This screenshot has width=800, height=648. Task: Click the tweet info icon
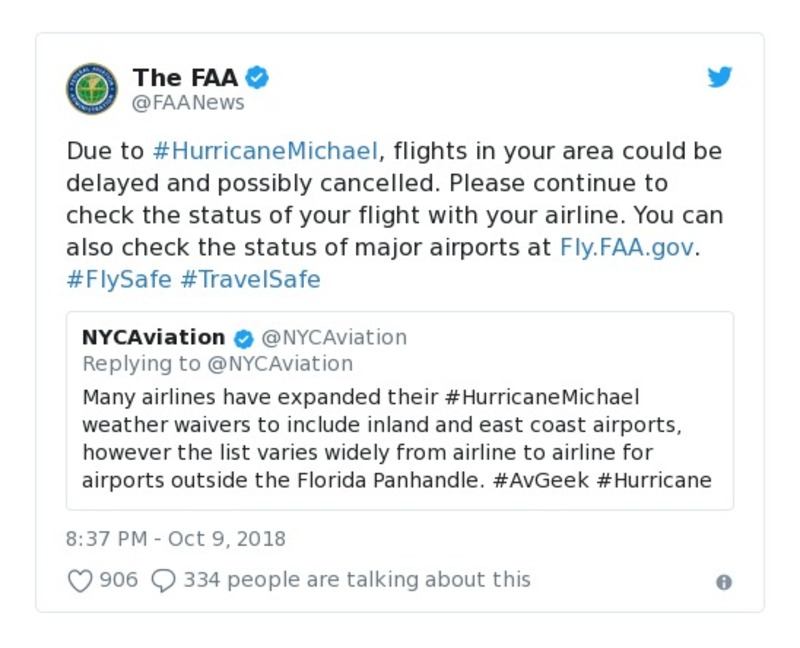(724, 582)
